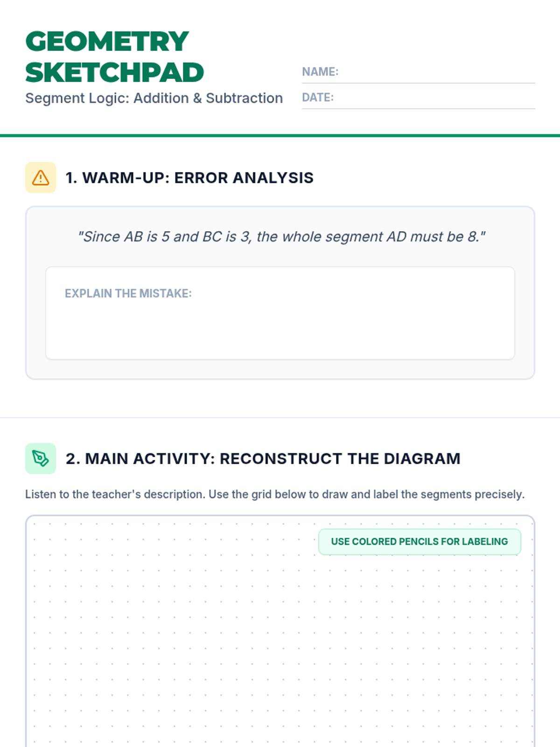The image size is (560, 747).
Task: Click the green pen tool icon
Action: point(41,458)
